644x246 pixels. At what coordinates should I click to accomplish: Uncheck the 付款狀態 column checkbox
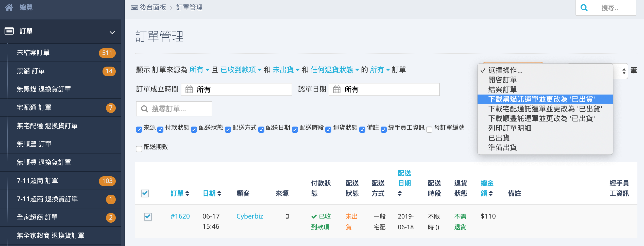pos(160,130)
